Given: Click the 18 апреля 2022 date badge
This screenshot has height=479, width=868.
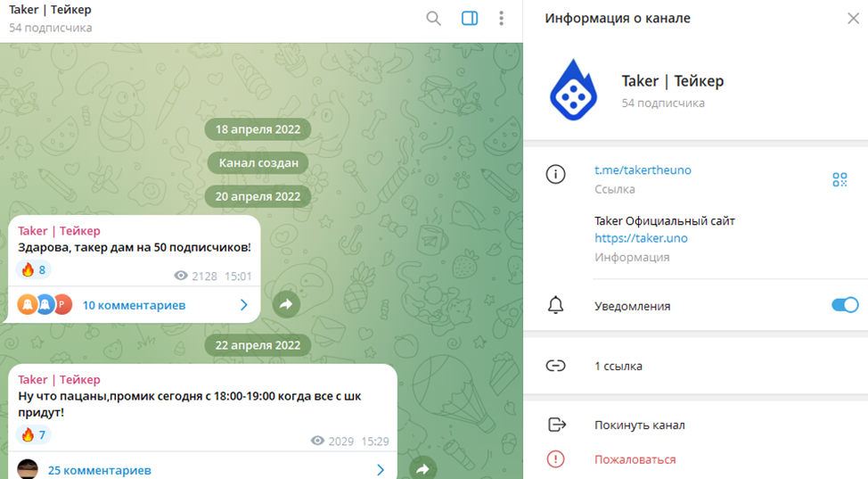Looking at the screenshot, I should click(x=258, y=129).
